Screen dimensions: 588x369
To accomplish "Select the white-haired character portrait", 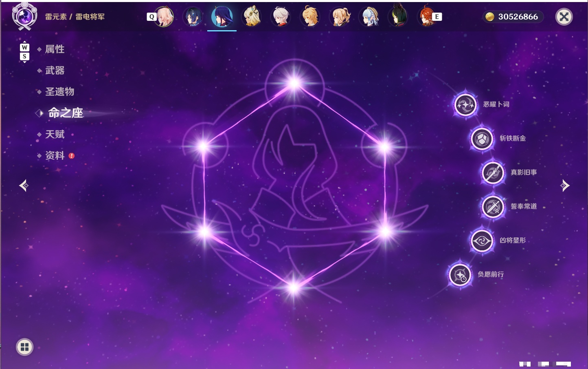I will tap(281, 17).
